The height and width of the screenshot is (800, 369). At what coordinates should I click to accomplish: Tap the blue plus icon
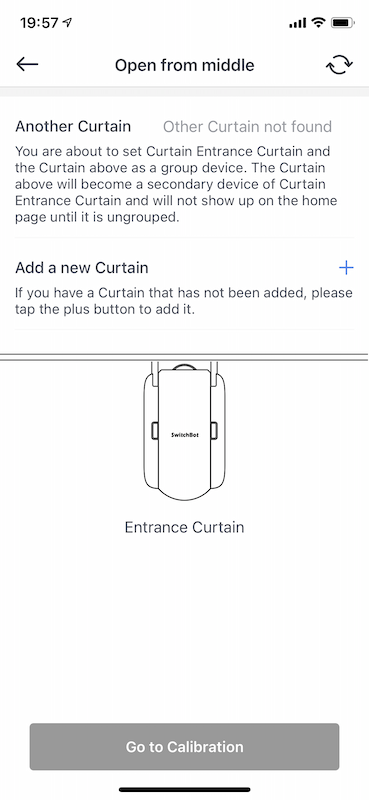[346, 267]
